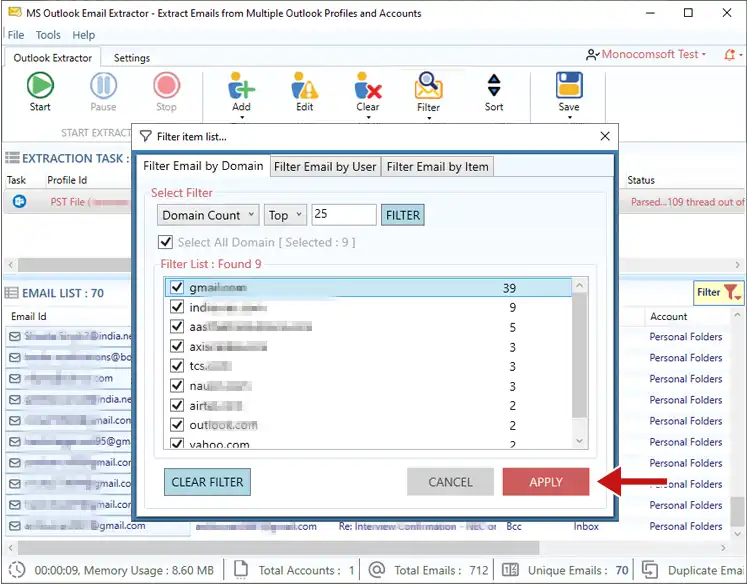
Task: Click the Unique Emails icon
Action: [x=510, y=570]
